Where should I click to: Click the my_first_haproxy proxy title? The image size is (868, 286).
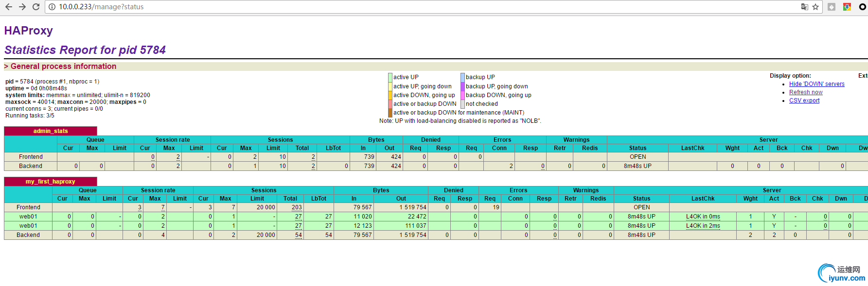pos(51,182)
